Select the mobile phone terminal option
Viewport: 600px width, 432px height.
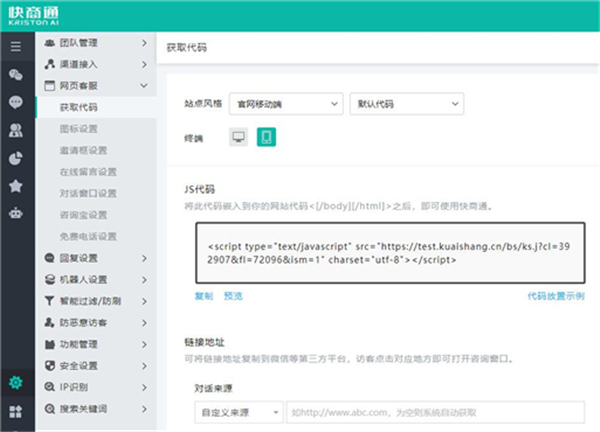click(267, 137)
